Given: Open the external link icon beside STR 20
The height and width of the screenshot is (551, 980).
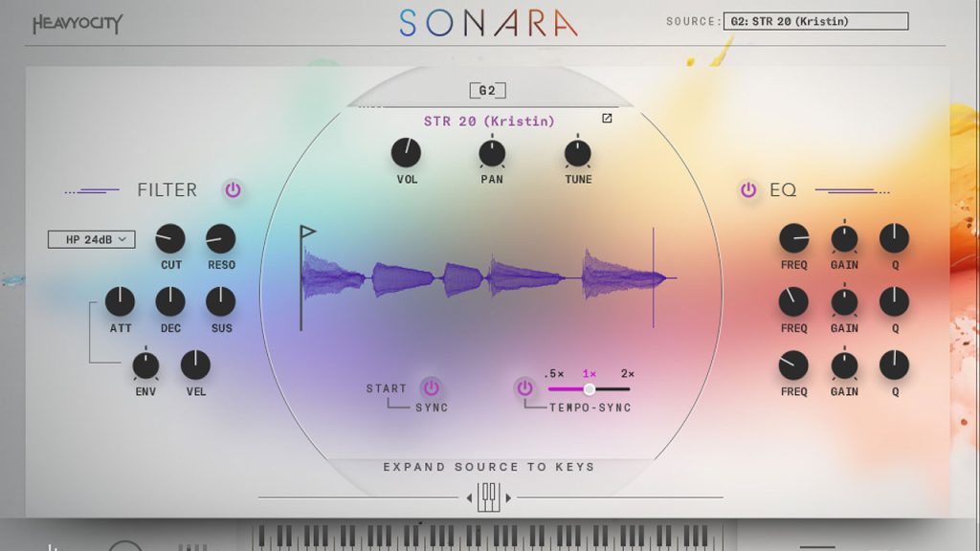Looking at the screenshot, I should 606,119.
